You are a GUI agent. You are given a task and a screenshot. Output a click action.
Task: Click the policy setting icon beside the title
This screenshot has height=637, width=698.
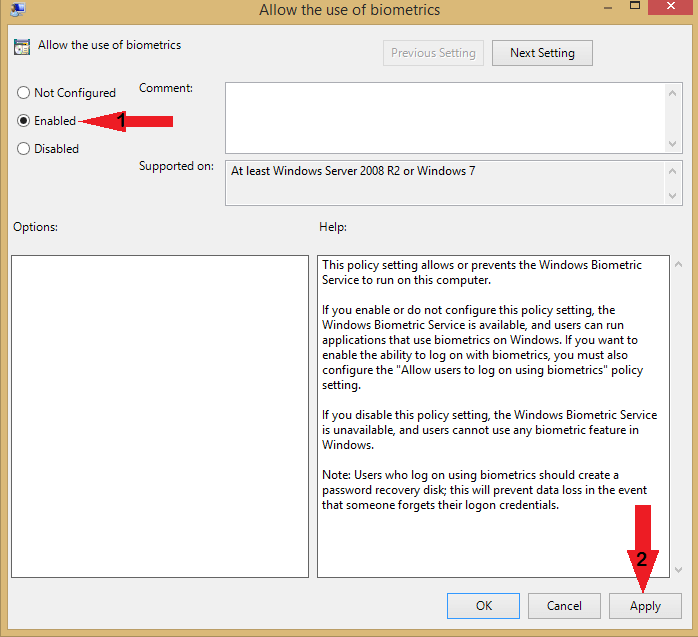tap(22, 47)
